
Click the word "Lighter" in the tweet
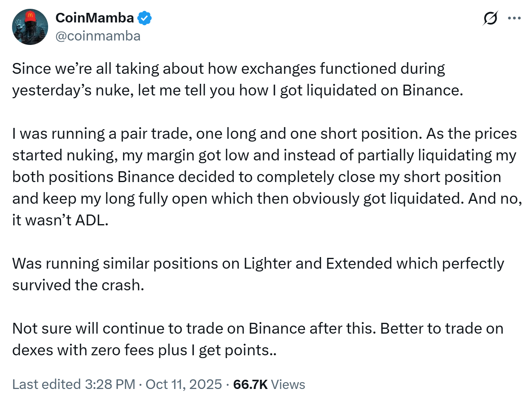point(267,263)
